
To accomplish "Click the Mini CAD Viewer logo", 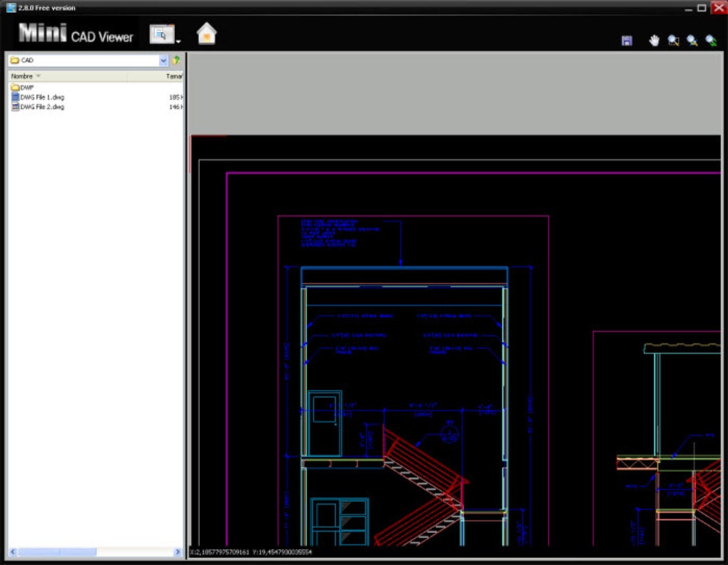I will point(76,34).
